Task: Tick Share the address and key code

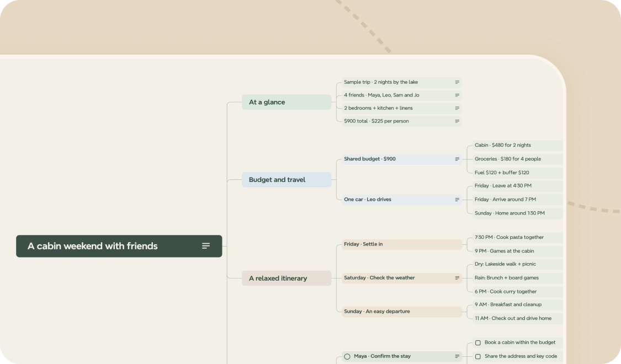Action: click(478, 356)
